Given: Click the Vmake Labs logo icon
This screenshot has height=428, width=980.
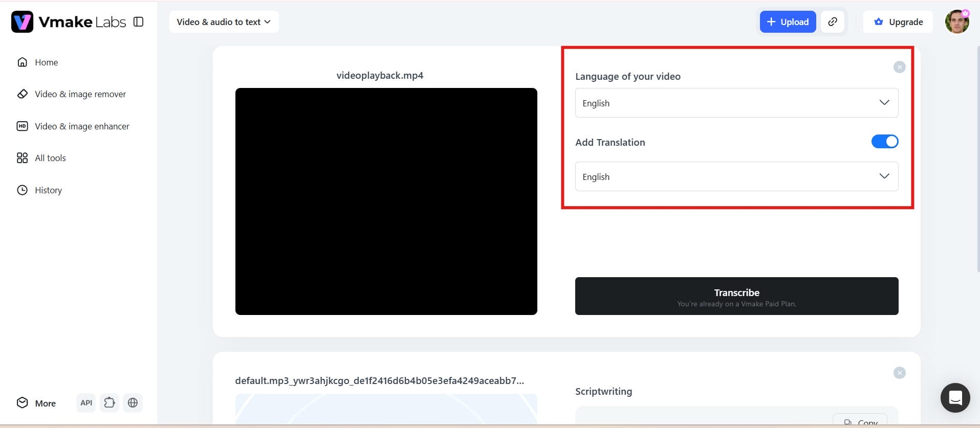Looking at the screenshot, I should pos(22,22).
